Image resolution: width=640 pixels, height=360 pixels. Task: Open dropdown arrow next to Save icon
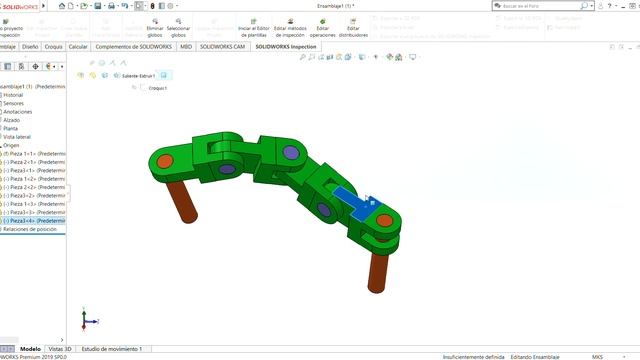tap(104, 6)
